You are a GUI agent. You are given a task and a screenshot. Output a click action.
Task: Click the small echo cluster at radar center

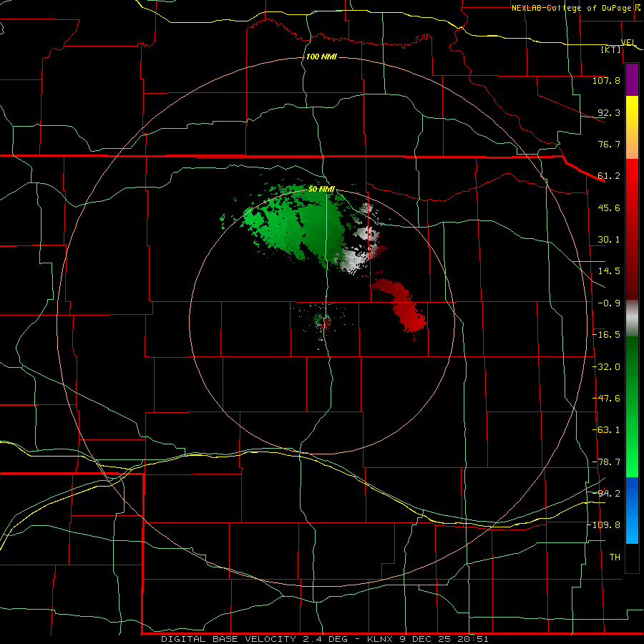coord(322,321)
